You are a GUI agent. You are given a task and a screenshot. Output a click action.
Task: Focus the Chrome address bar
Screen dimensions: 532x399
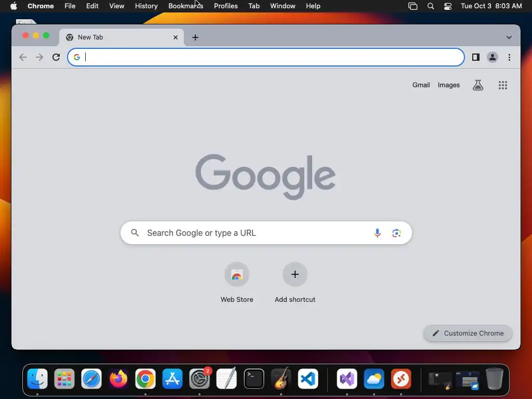265,57
